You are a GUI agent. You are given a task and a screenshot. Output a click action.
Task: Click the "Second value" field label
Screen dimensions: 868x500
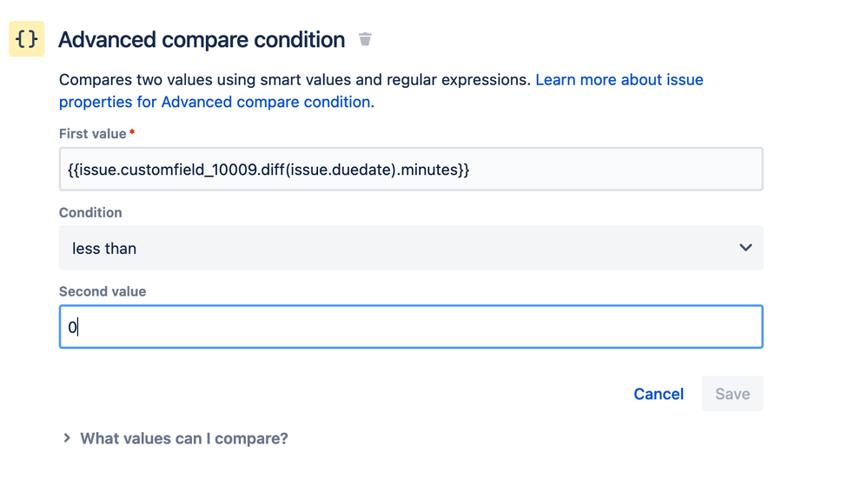click(103, 291)
